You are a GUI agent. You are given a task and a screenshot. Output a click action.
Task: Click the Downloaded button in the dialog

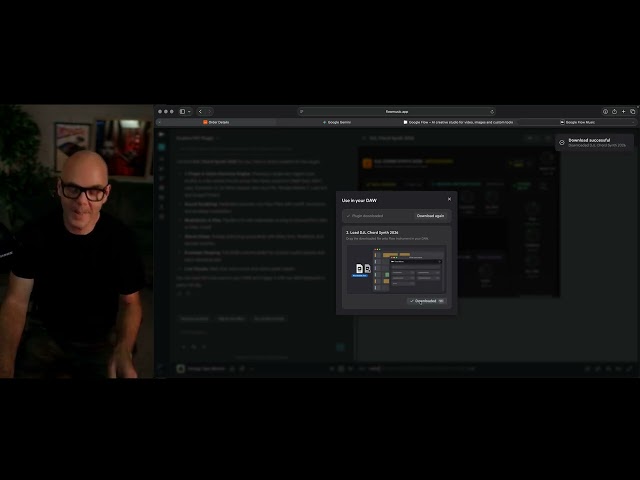point(427,301)
